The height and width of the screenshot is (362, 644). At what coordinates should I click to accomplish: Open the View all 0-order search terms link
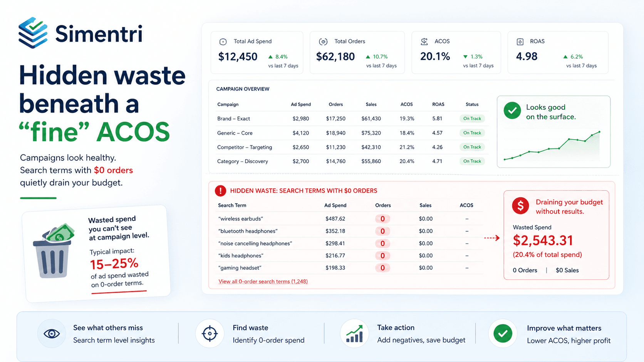pos(263,281)
